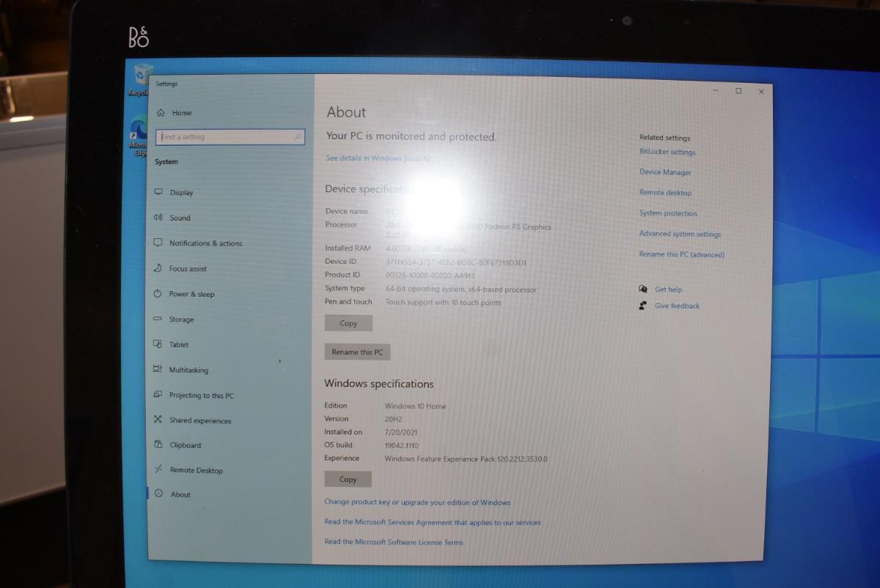Open Power & sleep settings

pos(191,294)
